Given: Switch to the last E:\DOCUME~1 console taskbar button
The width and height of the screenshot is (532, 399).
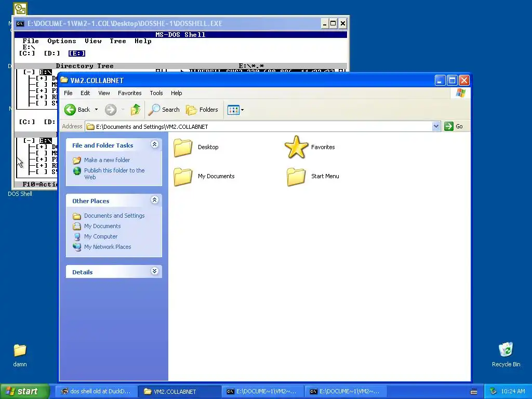Looking at the screenshot, I should (x=345, y=391).
